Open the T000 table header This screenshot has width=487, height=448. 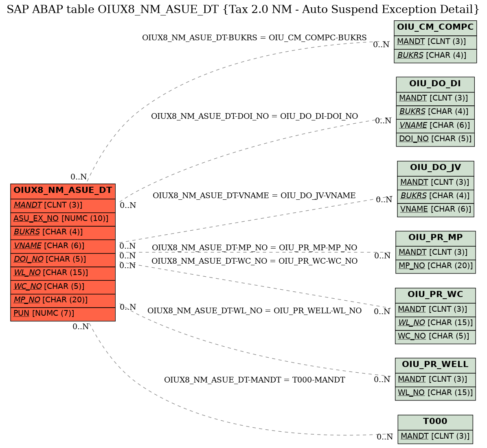point(435,422)
